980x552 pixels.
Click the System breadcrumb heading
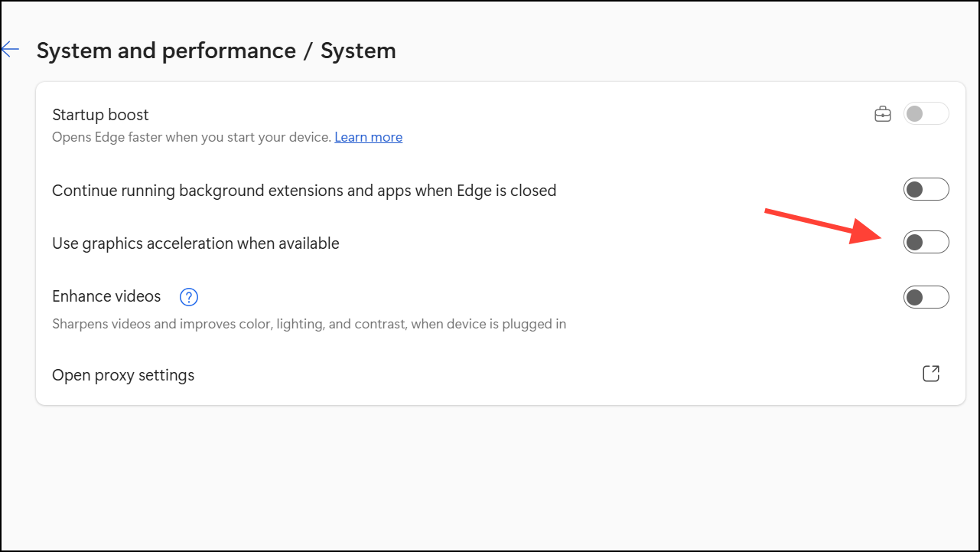click(358, 51)
